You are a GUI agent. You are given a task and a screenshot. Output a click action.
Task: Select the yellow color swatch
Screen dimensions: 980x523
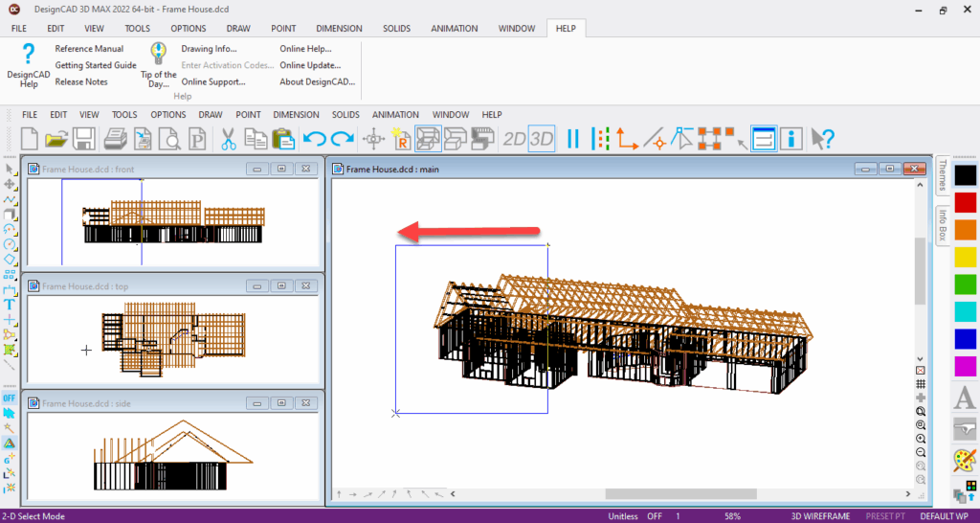pos(965,257)
